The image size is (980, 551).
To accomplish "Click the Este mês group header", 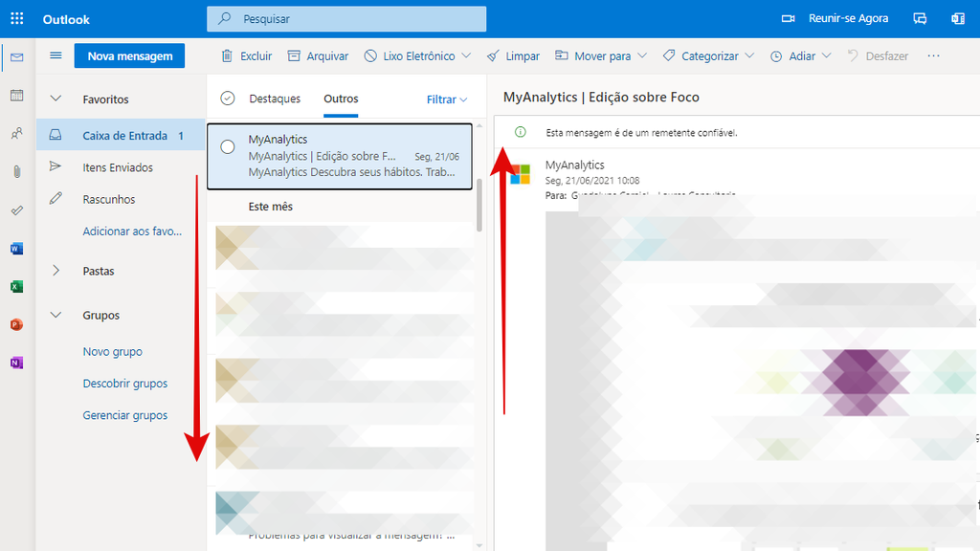I will coord(270,207).
